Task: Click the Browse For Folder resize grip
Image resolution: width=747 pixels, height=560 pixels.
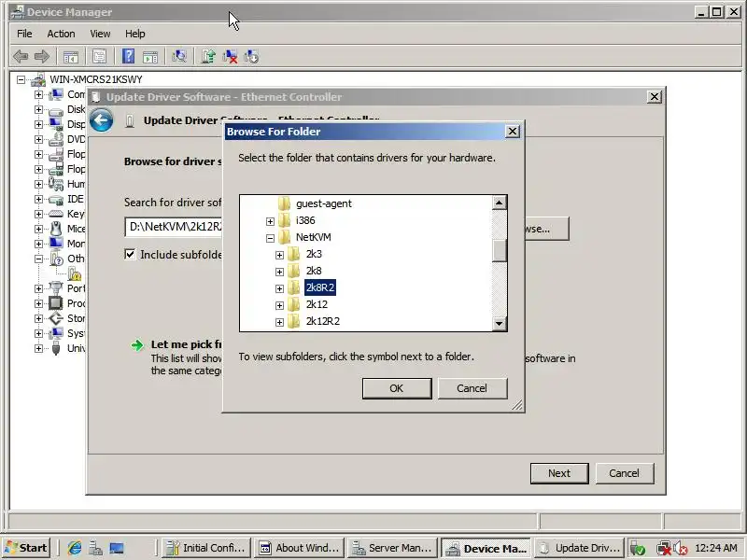Action: 517,405
